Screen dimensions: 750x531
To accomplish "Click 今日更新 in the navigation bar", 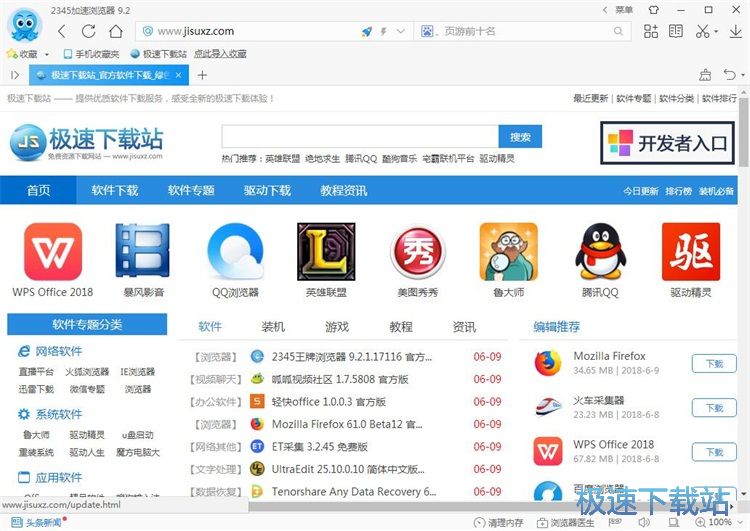I will [641, 191].
